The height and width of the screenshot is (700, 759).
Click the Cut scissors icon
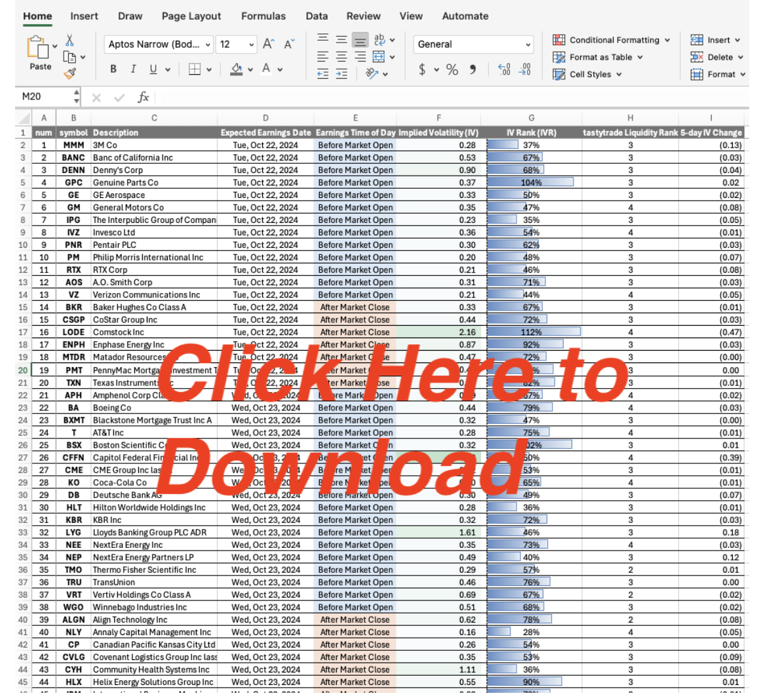[x=69, y=40]
